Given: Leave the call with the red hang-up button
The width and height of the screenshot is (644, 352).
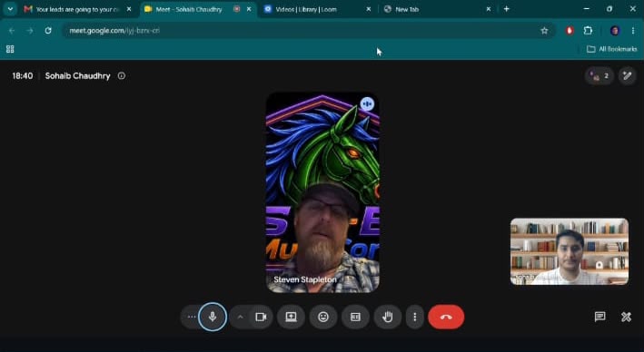Looking at the screenshot, I should 446,317.
